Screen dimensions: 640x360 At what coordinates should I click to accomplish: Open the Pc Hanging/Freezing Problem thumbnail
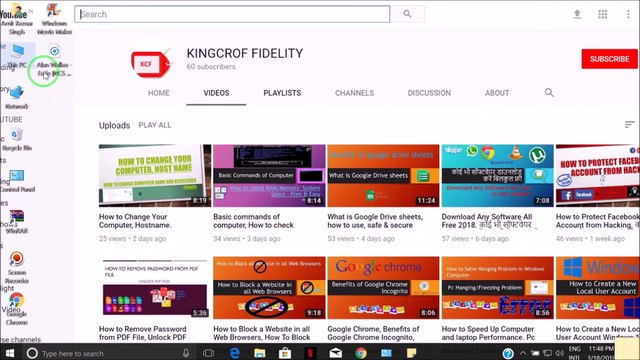tap(498, 288)
